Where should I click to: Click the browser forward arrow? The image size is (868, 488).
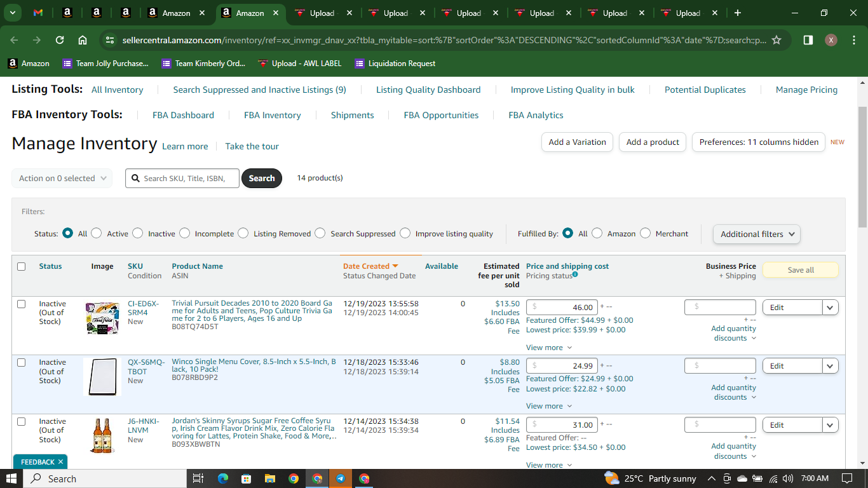(37, 40)
